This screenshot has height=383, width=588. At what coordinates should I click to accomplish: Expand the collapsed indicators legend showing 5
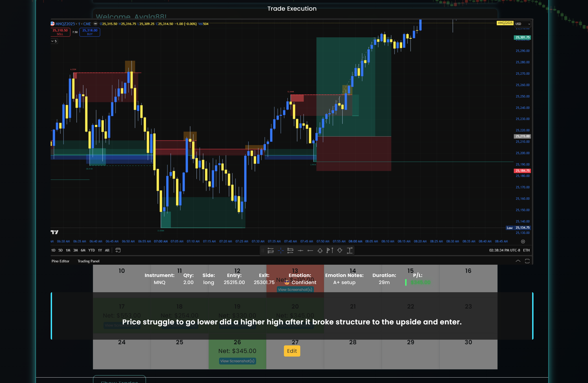coord(54,41)
